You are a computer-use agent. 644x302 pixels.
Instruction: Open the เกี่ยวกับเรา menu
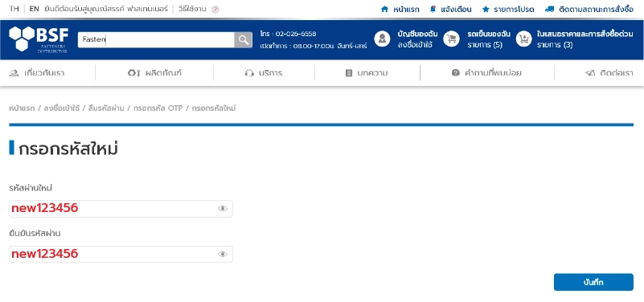[x=44, y=73]
